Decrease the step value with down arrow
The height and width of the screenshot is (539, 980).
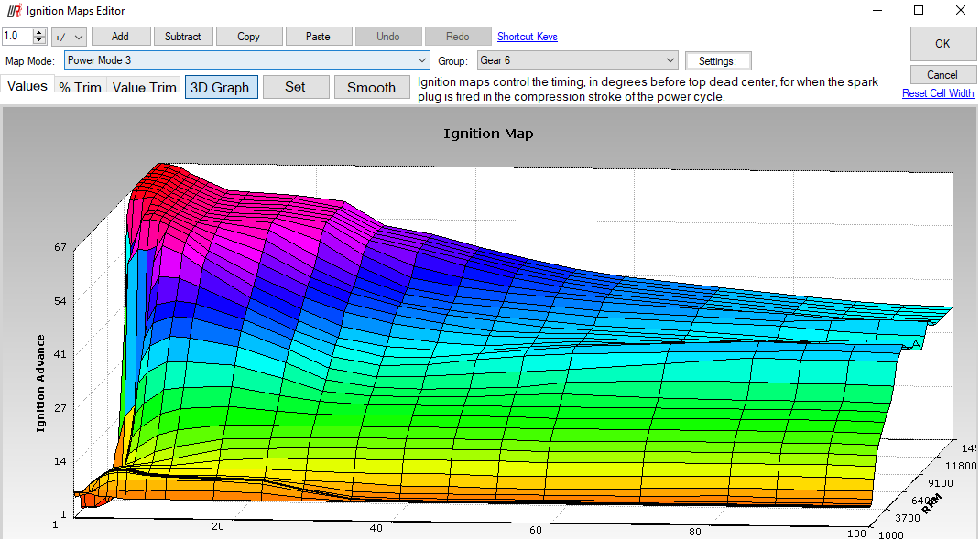[39, 41]
